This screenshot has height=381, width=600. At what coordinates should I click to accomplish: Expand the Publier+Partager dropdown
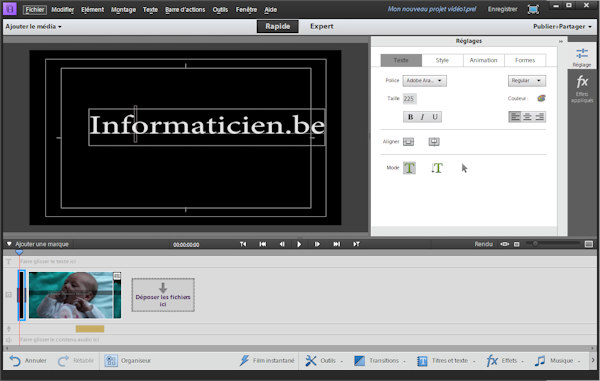(562, 26)
